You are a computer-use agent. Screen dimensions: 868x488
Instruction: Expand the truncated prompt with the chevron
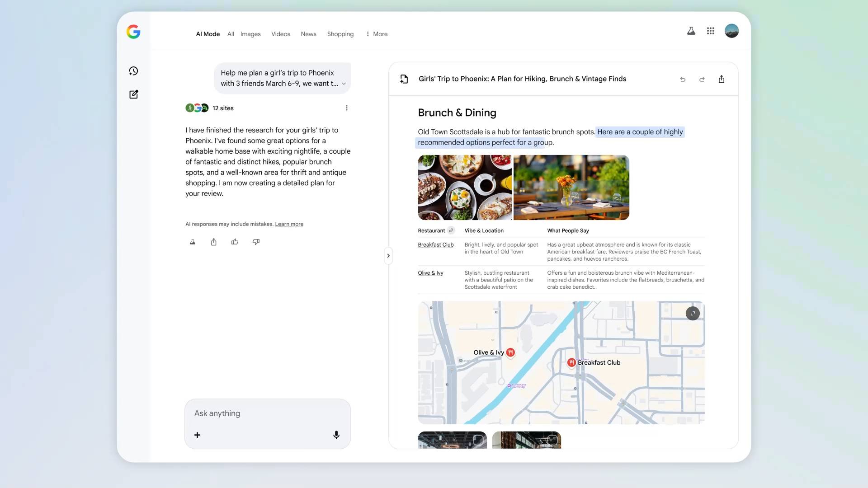click(344, 84)
